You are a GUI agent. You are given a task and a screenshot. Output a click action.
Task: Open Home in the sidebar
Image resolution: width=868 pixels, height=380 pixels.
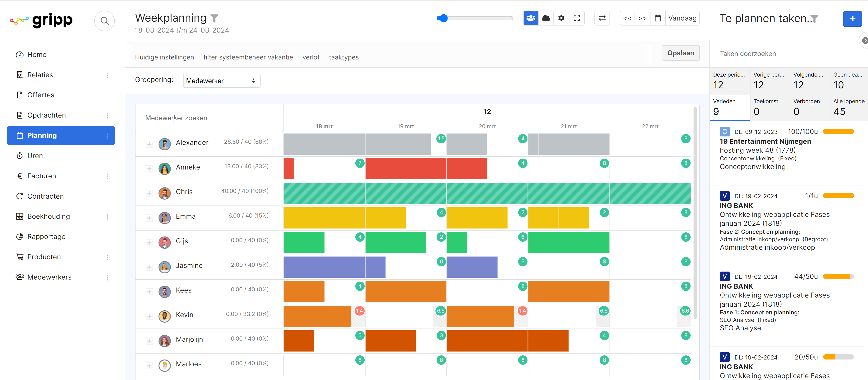61,55
